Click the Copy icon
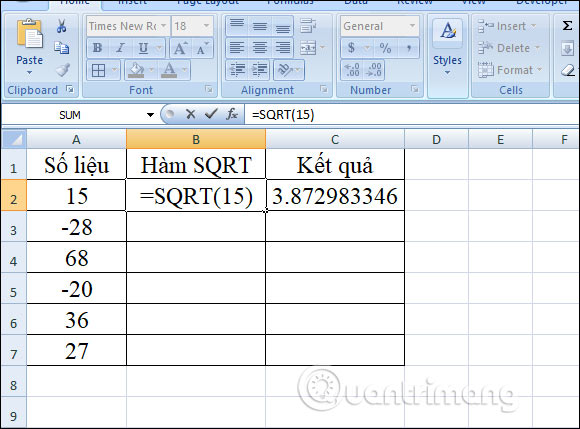Screen dimensions: 580x429 pos(61,48)
